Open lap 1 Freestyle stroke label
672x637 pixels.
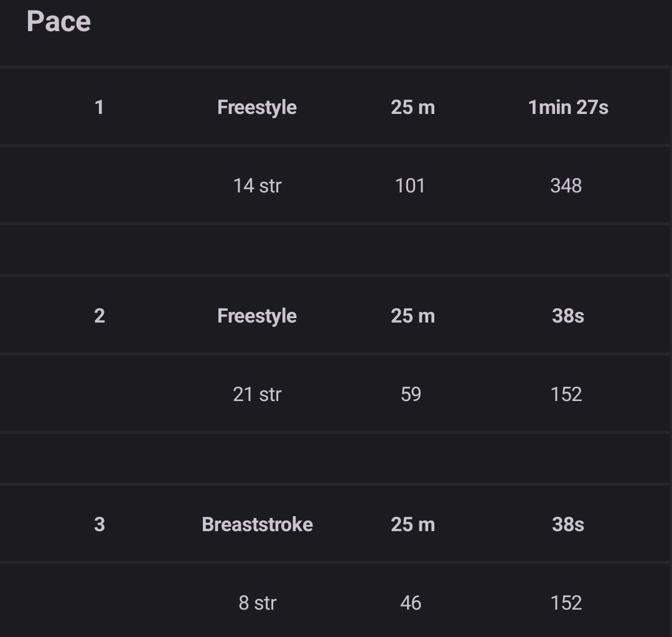tap(257, 107)
